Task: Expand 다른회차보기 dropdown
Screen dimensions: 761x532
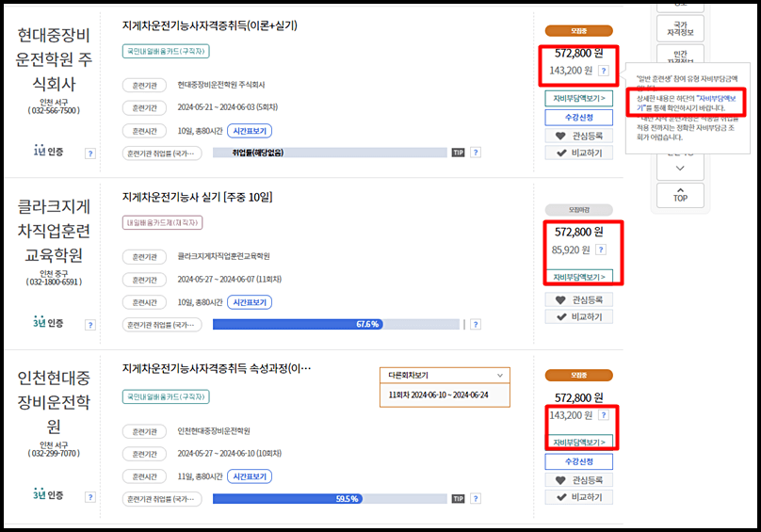Action: 445,375
